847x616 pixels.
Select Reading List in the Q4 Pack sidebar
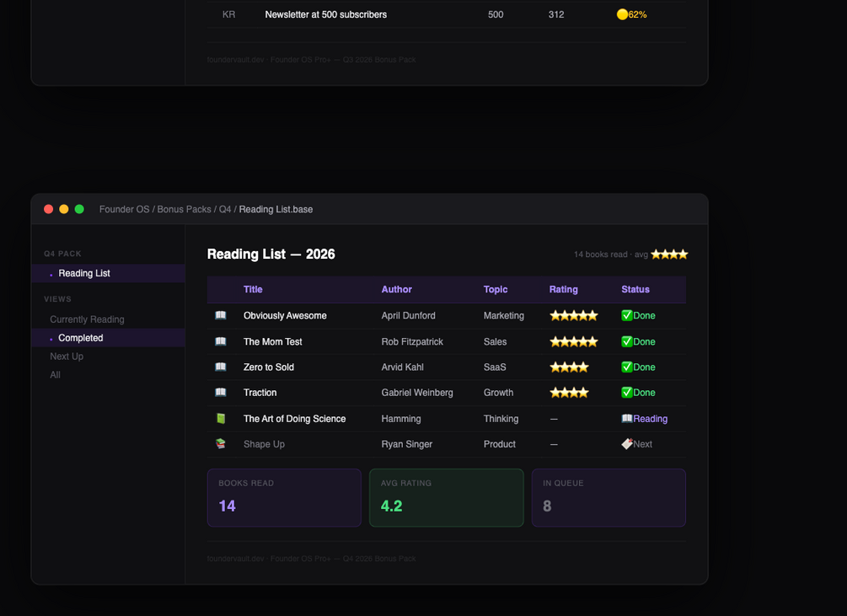point(108,273)
